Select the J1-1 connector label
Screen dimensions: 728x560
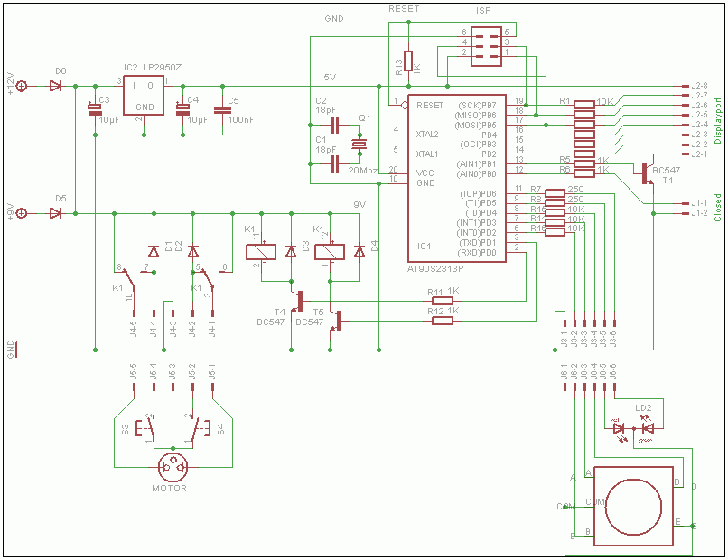tap(699, 203)
